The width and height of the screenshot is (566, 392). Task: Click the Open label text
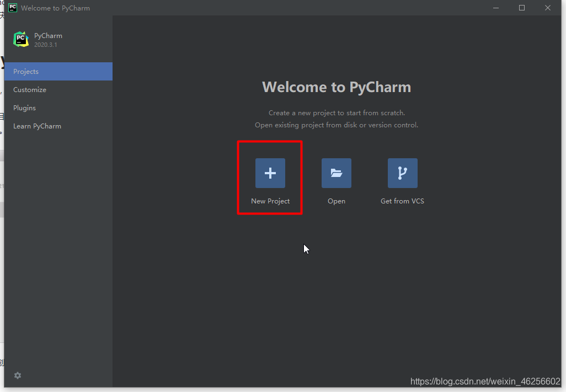click(337, 201)
